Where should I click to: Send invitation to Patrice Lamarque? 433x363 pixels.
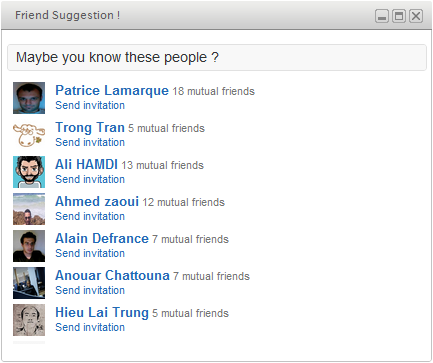click(90, 105)
